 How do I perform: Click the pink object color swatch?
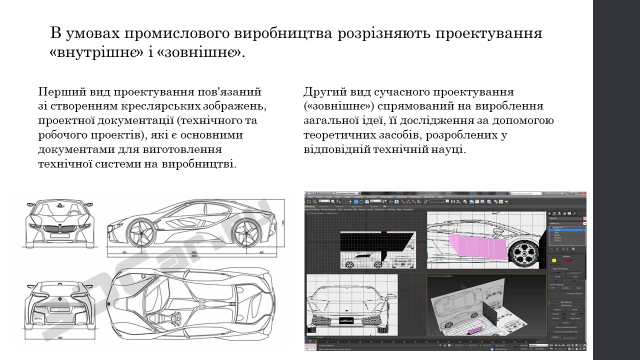pos(584,219)
